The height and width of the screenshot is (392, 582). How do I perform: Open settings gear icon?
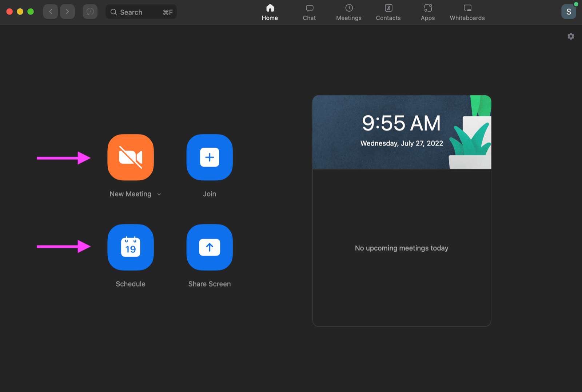(x=571, y=36)
